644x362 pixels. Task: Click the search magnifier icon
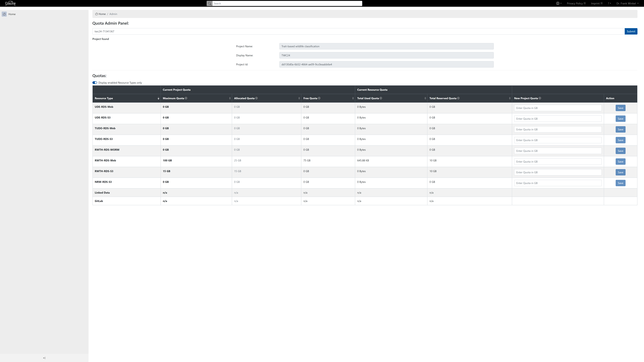[x=209, y=4]
